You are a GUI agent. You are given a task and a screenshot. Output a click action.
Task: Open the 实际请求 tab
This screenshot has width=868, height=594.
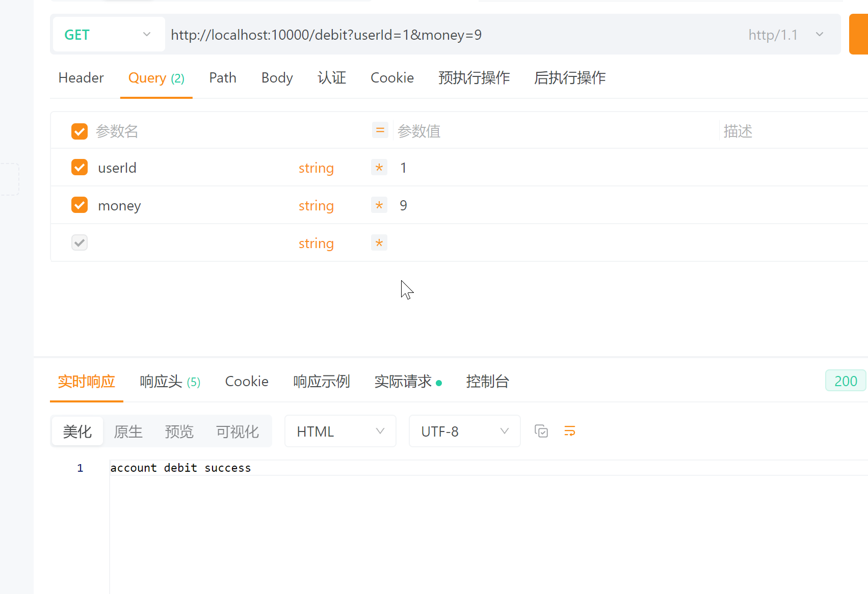(x=408, y=381)
